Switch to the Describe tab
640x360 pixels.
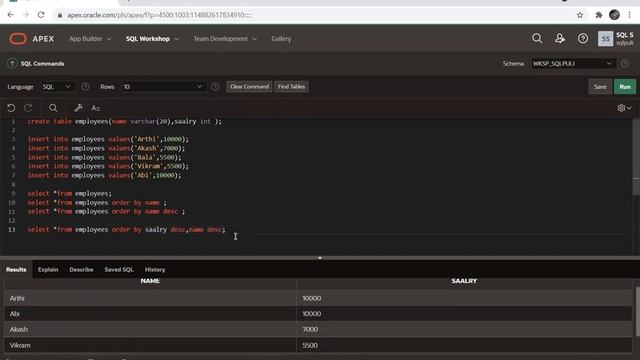(81, 269)
